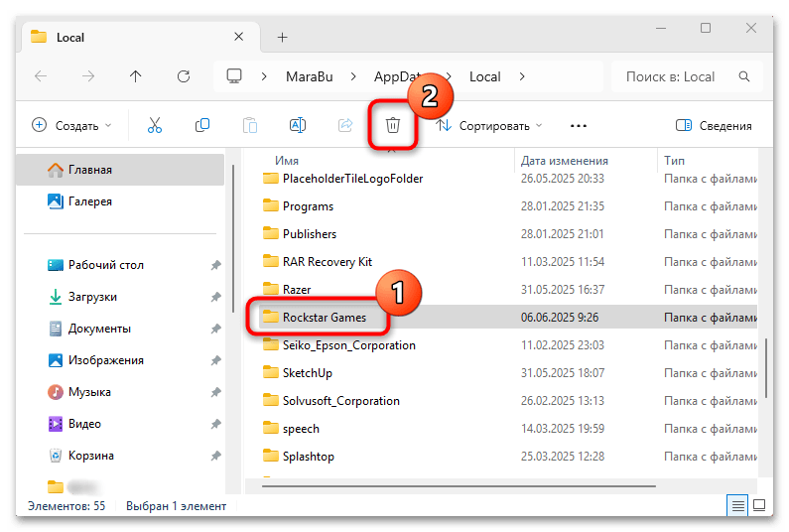Select the Rockstar Games folder
This screenshot has width=789, height=532.
point(324,318)
